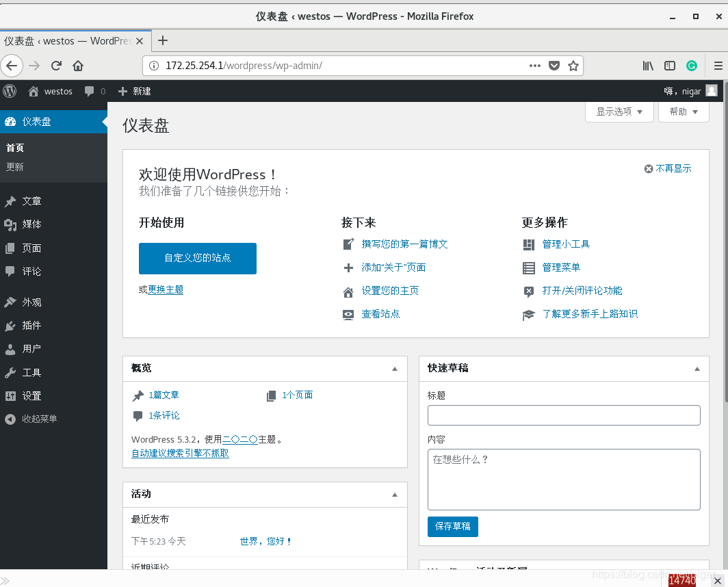Viewport: 728px width, 587px height.
Task: Show site information icon in the address bar
Action: (x=154, y=66)
